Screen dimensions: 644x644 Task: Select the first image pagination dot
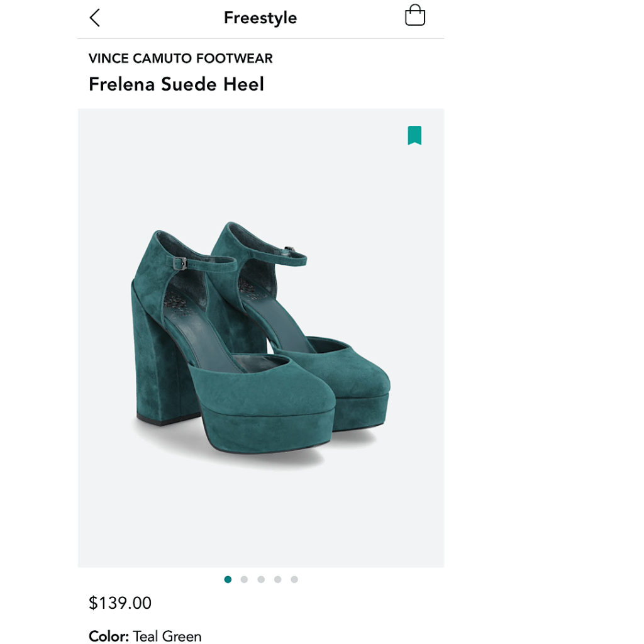(228, 579)
